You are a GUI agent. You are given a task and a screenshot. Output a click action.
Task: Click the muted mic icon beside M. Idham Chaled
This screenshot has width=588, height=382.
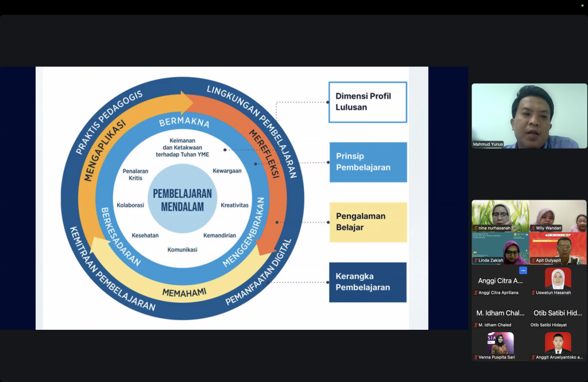coord(476,325)
